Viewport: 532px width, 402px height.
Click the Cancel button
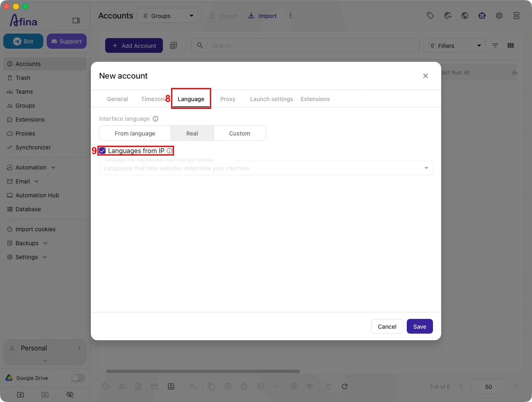tap(387, 326)
